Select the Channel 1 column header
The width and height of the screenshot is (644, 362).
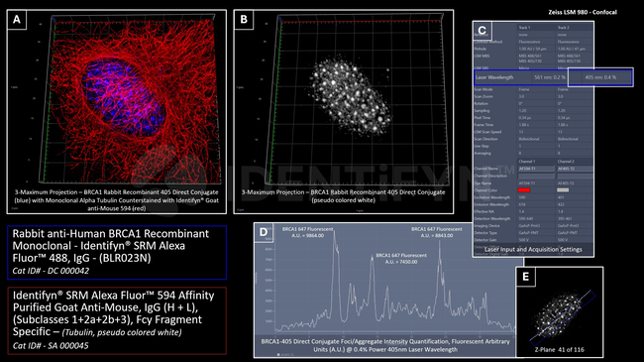pyautogui.click(x=527, y=162)
